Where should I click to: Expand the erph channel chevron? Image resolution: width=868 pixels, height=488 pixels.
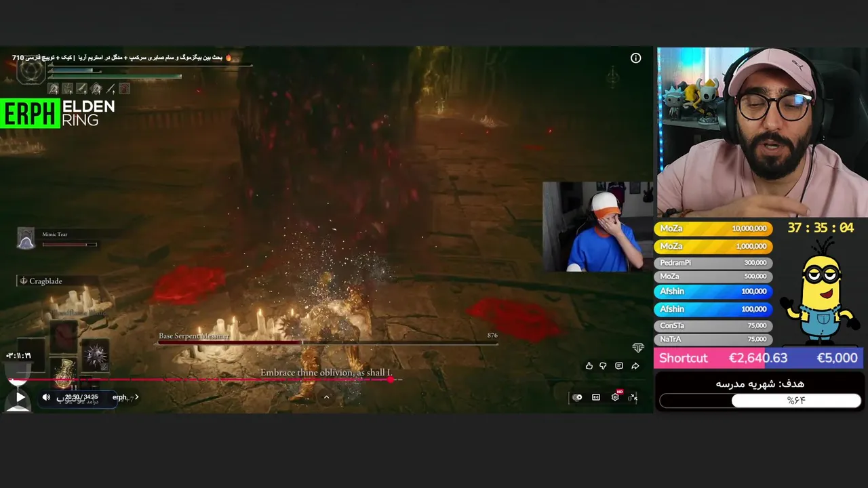point(136,397)
